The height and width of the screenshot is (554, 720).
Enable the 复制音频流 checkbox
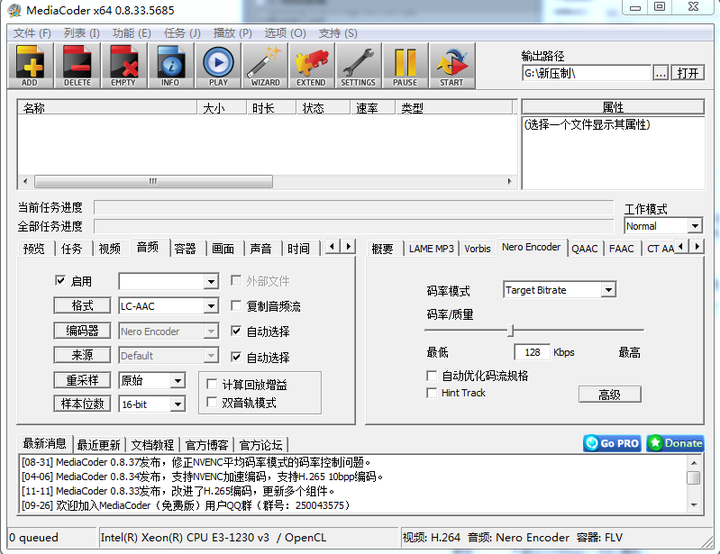pyautogui.click(x=236, y=305)
